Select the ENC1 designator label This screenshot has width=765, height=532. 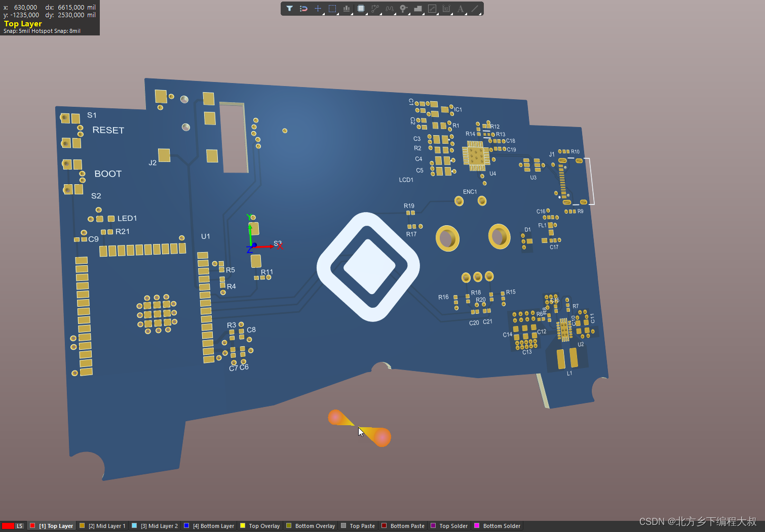click(x=470, y=192)
